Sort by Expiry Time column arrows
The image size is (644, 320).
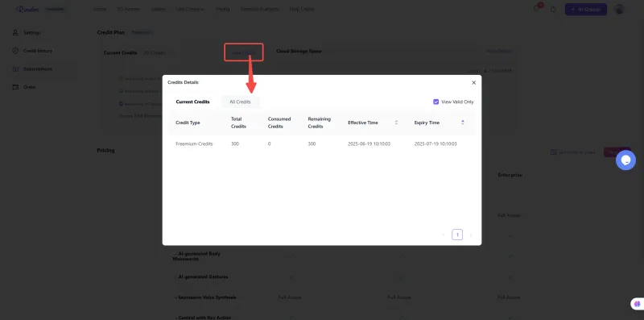point(463,123)
